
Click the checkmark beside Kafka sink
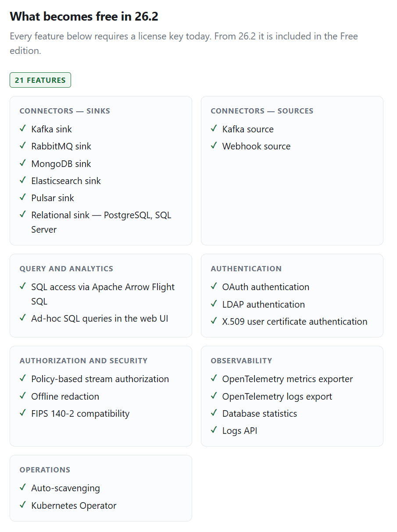coord(23,129)
